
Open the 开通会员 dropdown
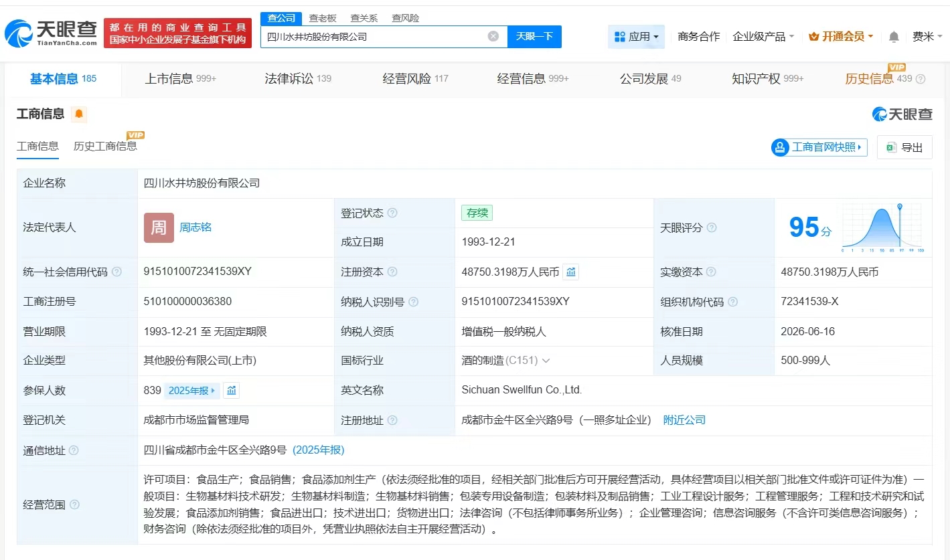(841, 36)
